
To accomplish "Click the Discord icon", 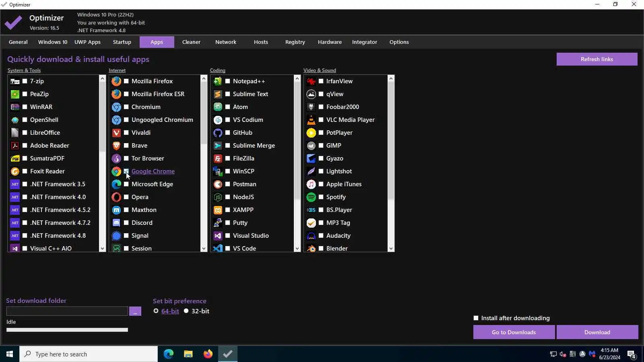I will tap(116, 223).
